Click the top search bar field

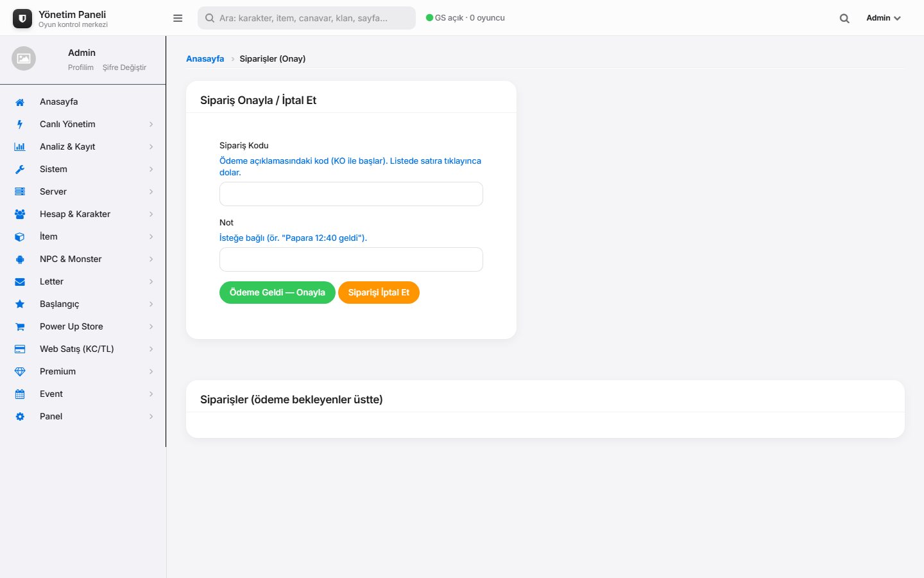[307, 18]
